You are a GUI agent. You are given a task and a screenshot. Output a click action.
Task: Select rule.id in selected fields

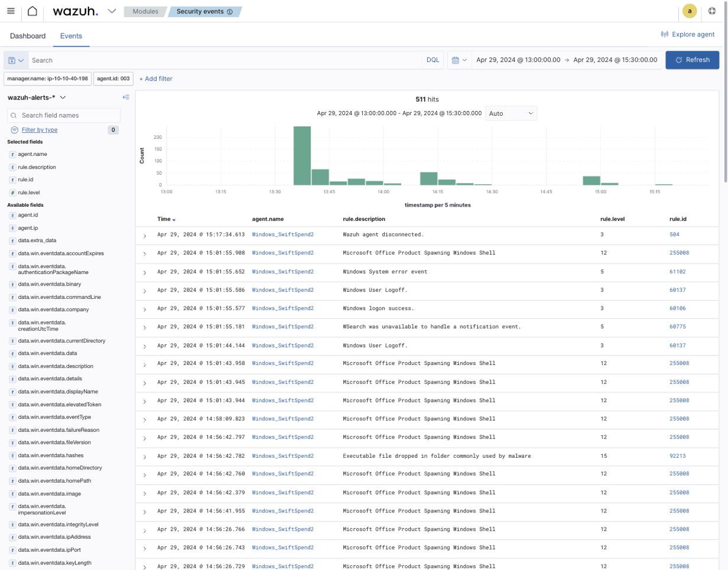point(25,179)
